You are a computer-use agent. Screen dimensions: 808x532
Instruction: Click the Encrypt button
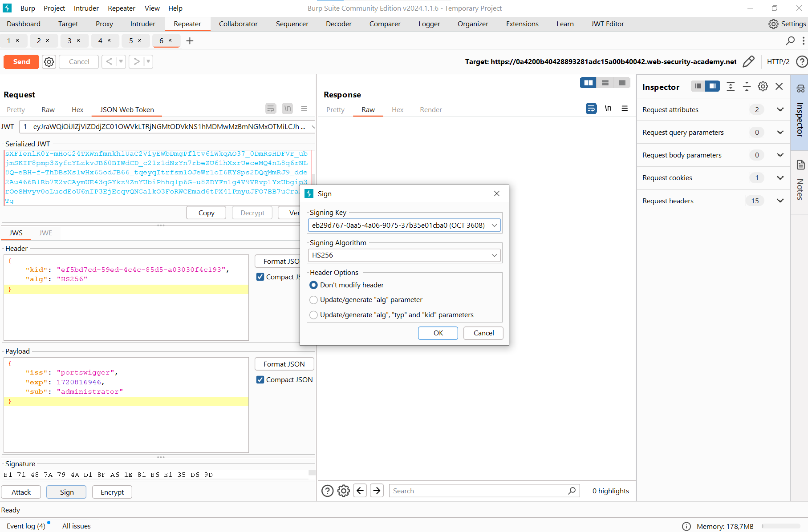tap(112, 492)
